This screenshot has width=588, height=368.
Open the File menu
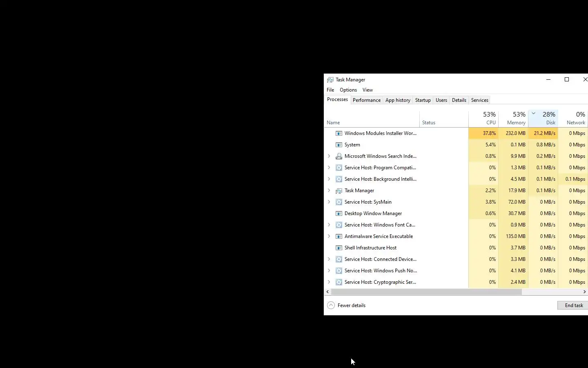330,90
